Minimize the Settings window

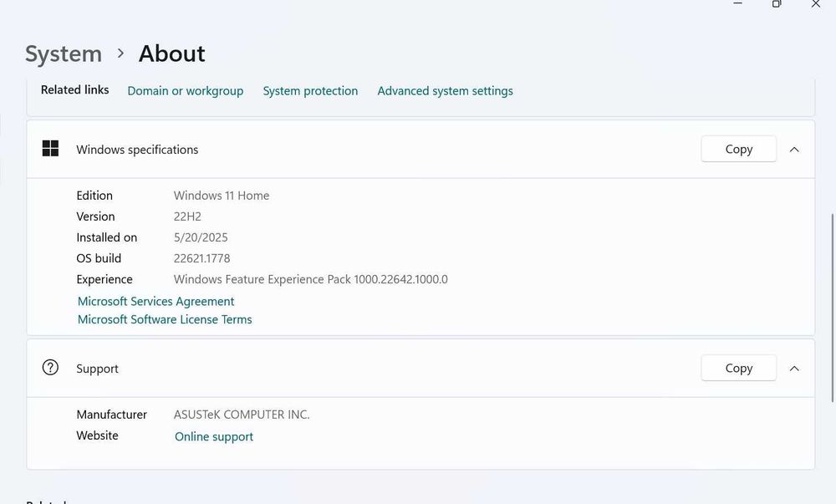[738, 4]
